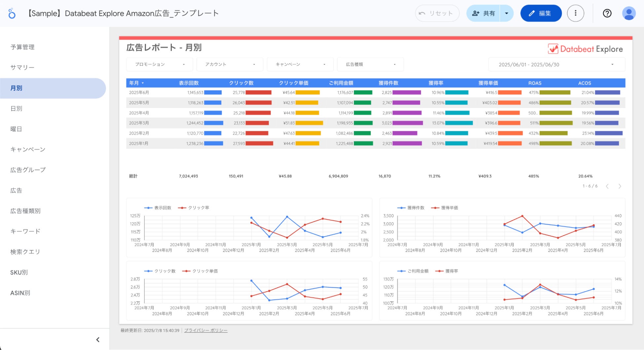Open the three-dot more options menu
This screenshot has width=644, height=350.
tap(575, 13)
